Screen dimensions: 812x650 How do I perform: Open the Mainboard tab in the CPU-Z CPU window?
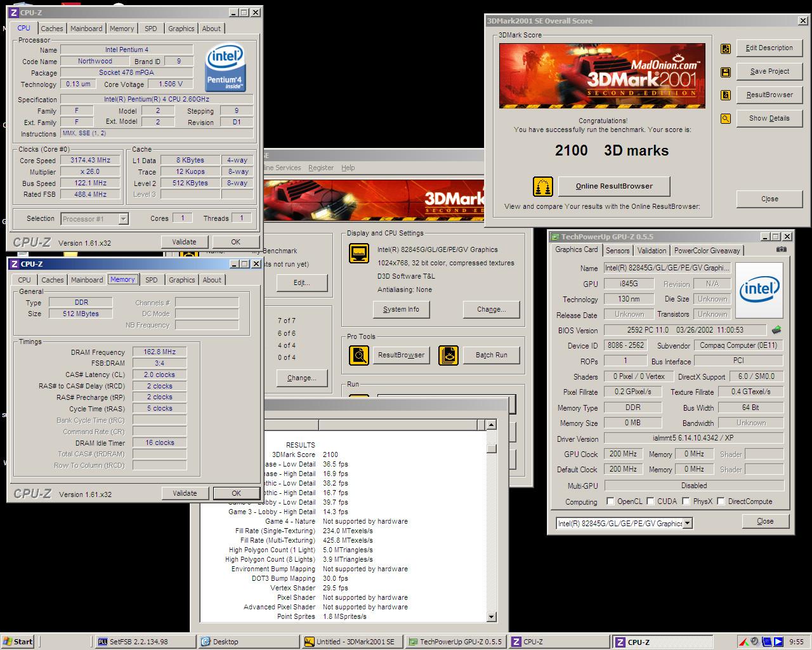86,29
